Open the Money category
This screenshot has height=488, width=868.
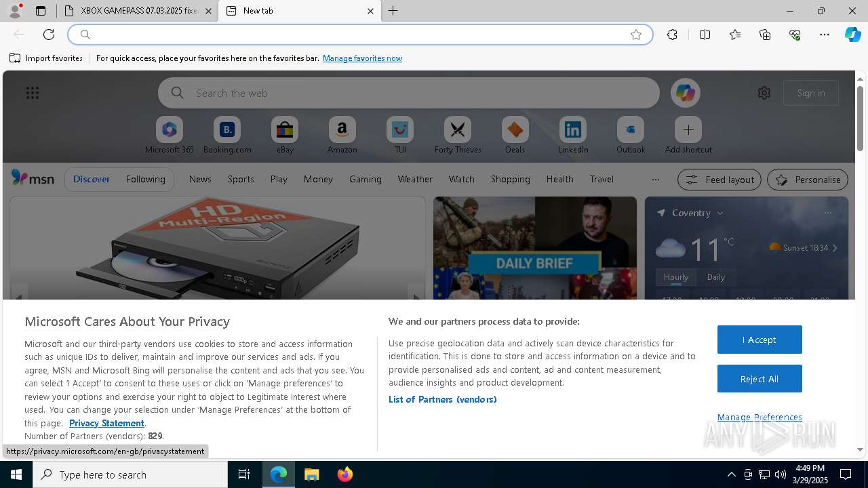pyautogui.click(x=318, y=179)
